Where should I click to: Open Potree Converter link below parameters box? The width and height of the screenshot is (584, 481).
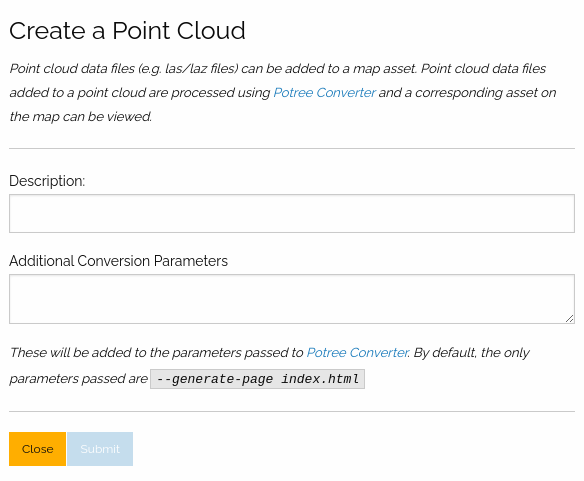pyautogui.click(x=357, y=352)
